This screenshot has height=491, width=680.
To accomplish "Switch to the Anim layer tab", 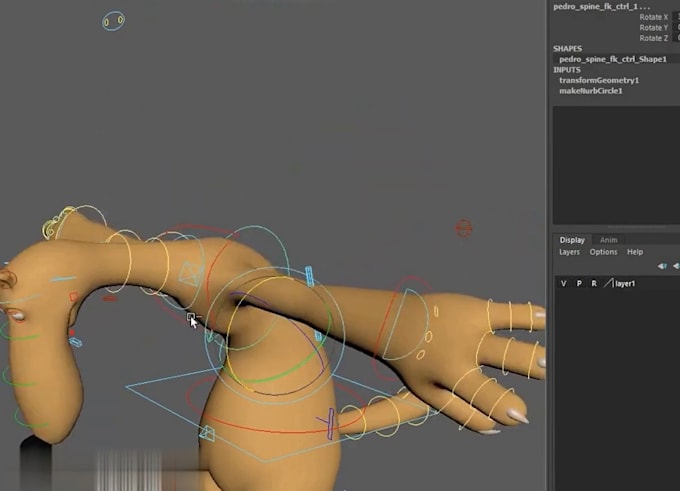I will tap(608, 240).
